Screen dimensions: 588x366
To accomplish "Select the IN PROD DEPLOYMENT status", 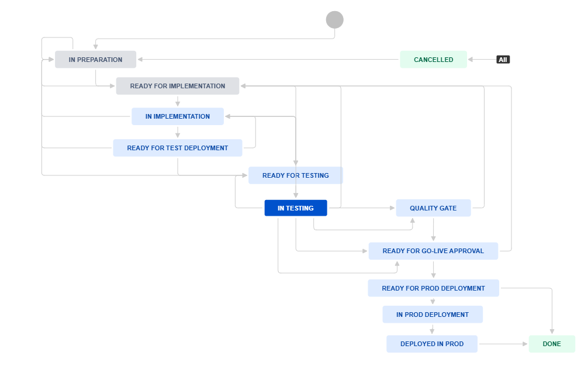I will click(x=433, y=315).
